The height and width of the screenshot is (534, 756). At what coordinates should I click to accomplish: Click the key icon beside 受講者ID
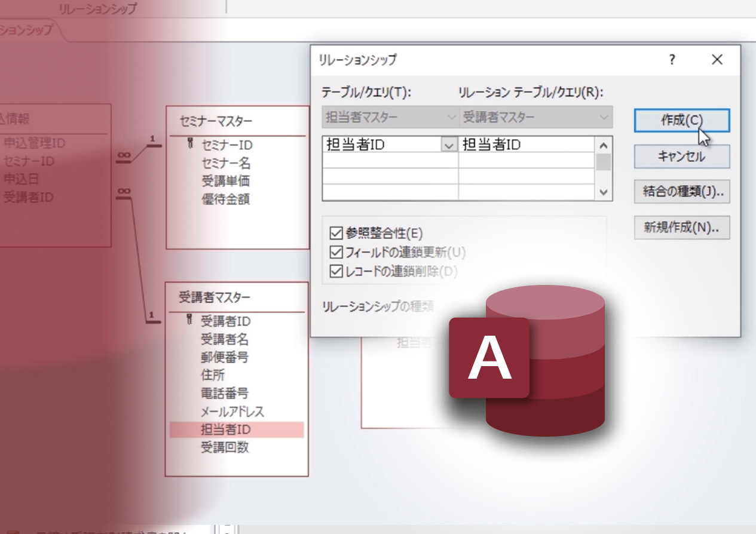(189, 320)
